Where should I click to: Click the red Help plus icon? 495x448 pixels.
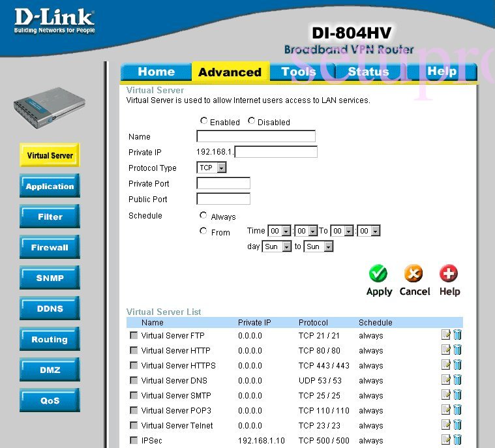tap(449, 273)
